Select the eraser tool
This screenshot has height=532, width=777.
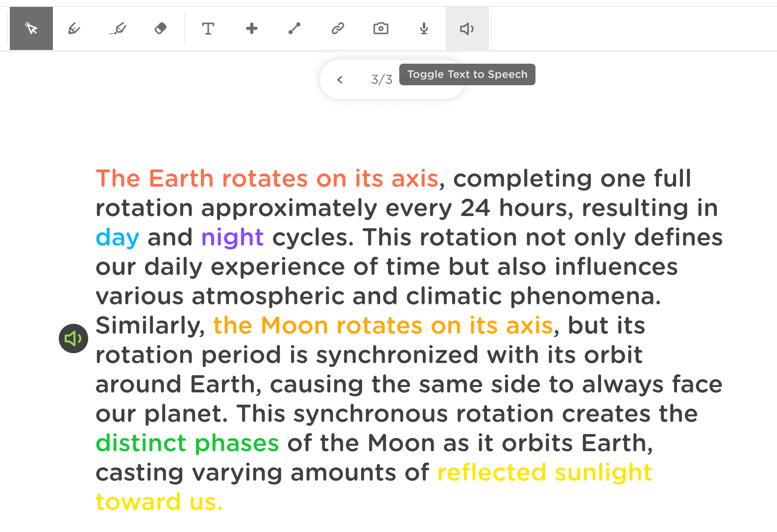[160, 28]
